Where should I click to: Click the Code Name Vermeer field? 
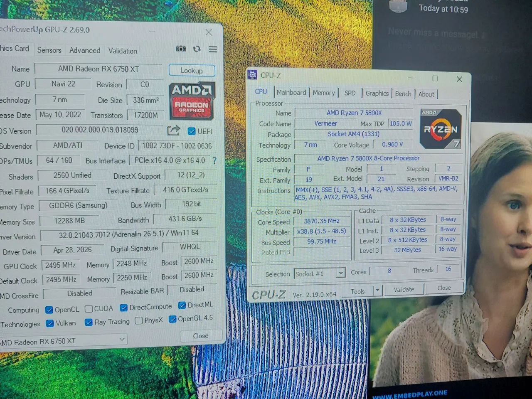click(x=326, y=123)
